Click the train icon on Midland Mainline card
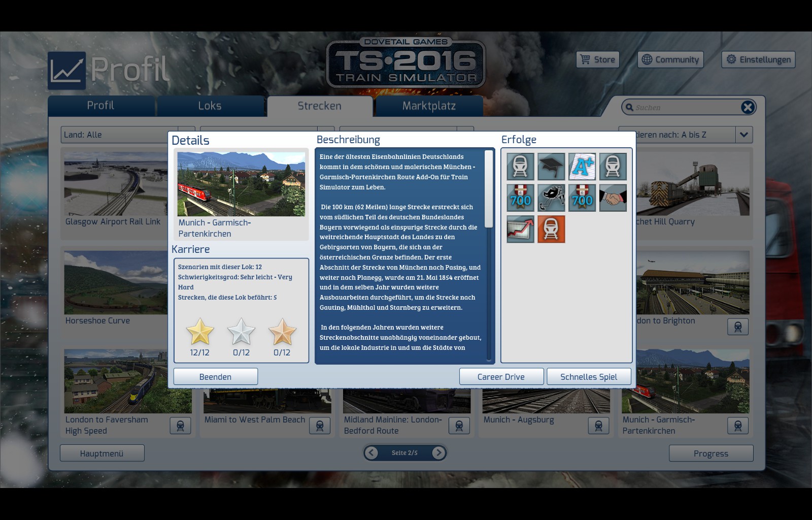 click(459, 426)
